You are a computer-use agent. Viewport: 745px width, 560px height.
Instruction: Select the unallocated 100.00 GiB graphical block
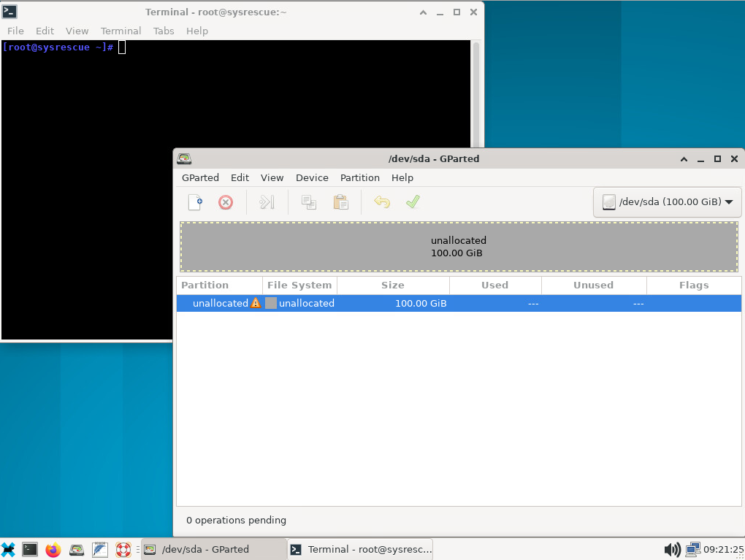point(459,247)
